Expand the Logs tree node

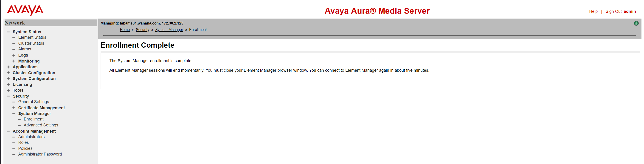[x=14, y=55]
